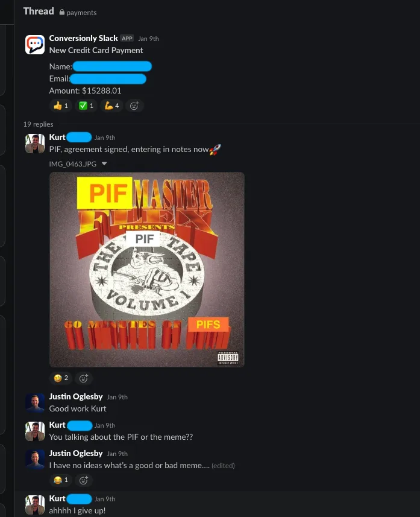The image size is (420, 517).
Task: Add a reaction to Justin's meme message
Action: [x=84, y=480]
